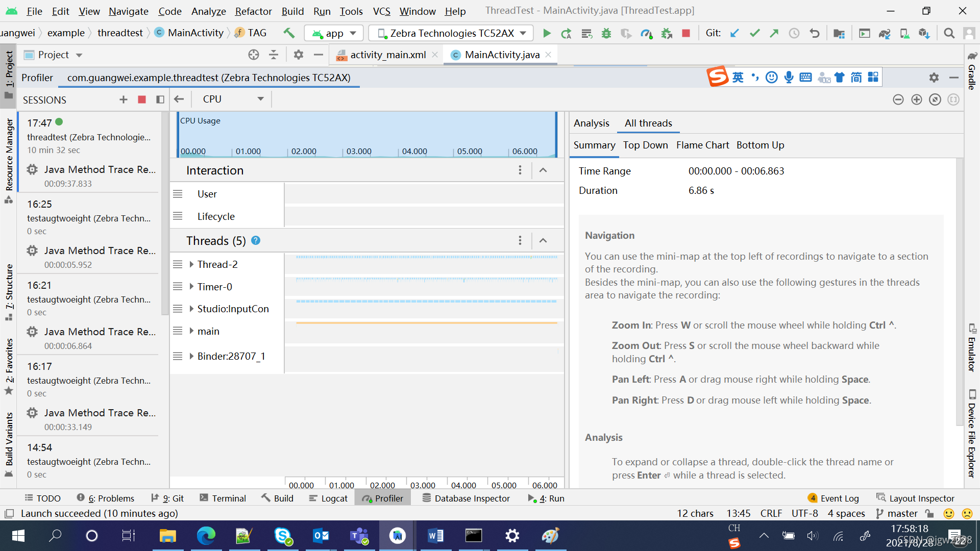This screenshot has width=980, height=551.
Task: Collapse the Threads section
Action: (543, 240)
